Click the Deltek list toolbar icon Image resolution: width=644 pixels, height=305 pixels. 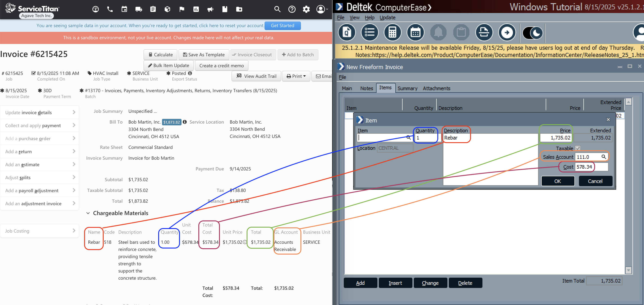click(x=370, y=33)
